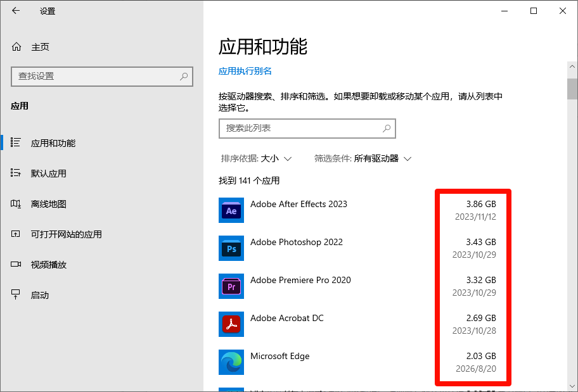Click the vertical scrollbar thumb
Image resolution: width=578 pixels, height=392 pixels.
tap(572, 89)
